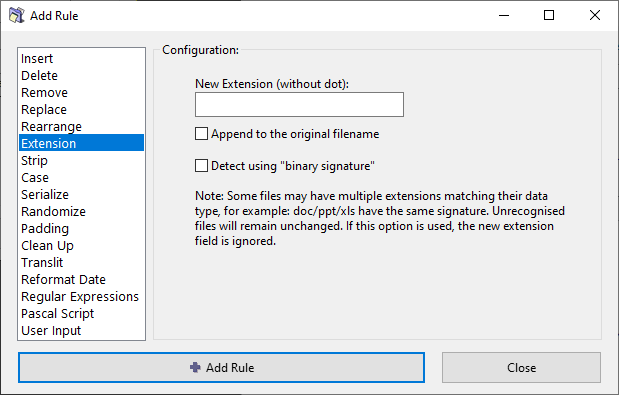Pick the Pascal Script rule
Viewport: 619px width, 395px height.
pyautogui.click(x=81, y=313)
